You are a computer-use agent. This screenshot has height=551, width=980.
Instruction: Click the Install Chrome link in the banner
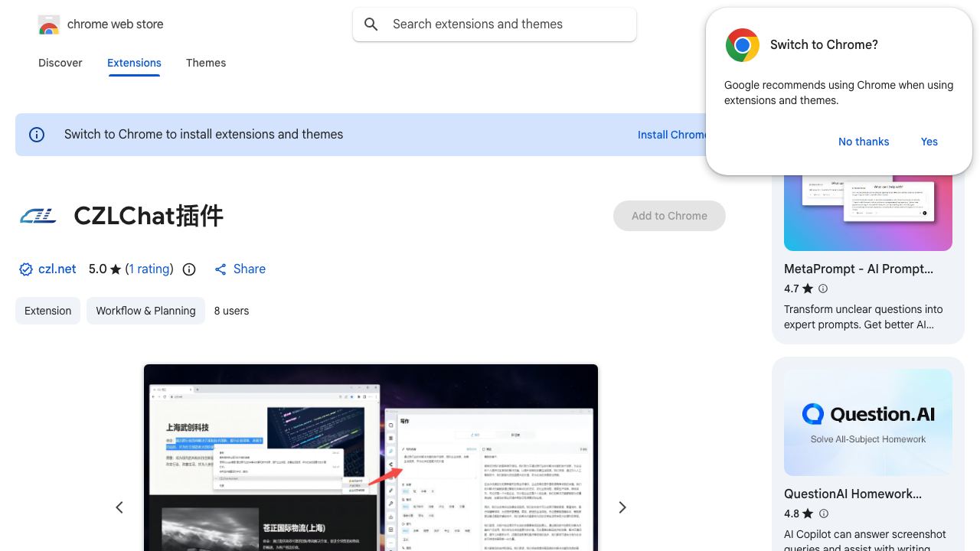pyautogui.click(x=672, y=135)
